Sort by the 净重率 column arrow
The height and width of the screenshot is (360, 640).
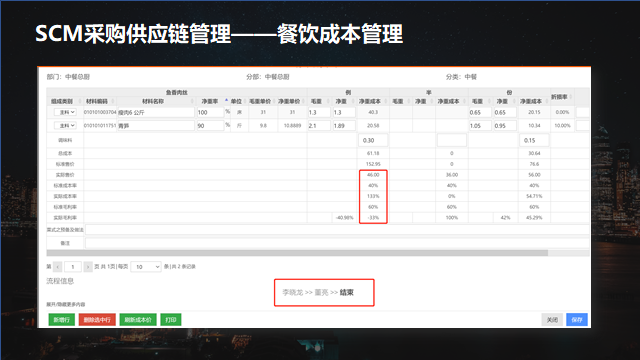pos(227,100)
